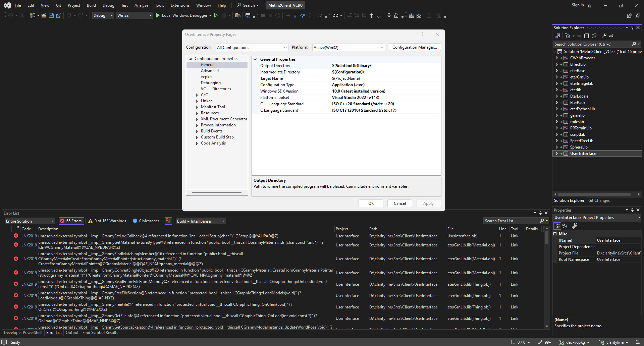
Task: Collapse All items in Solution Explorer
Action: click(587, 36)
